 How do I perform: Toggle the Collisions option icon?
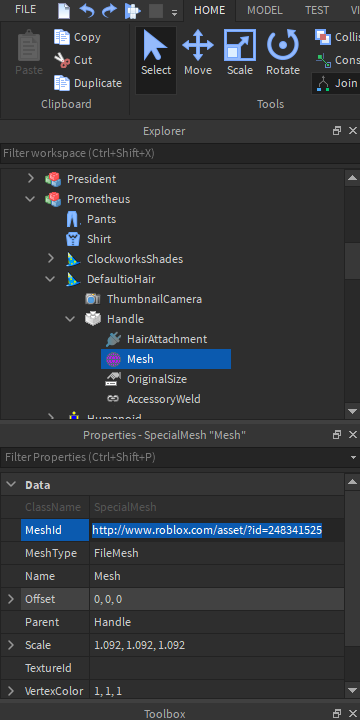tap(323, 37)
